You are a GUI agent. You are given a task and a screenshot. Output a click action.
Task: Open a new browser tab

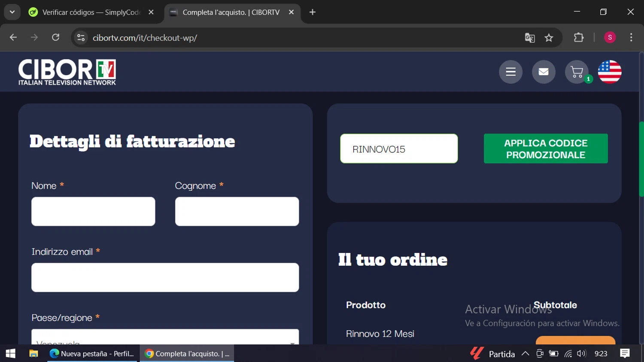[x=313, y=12]
